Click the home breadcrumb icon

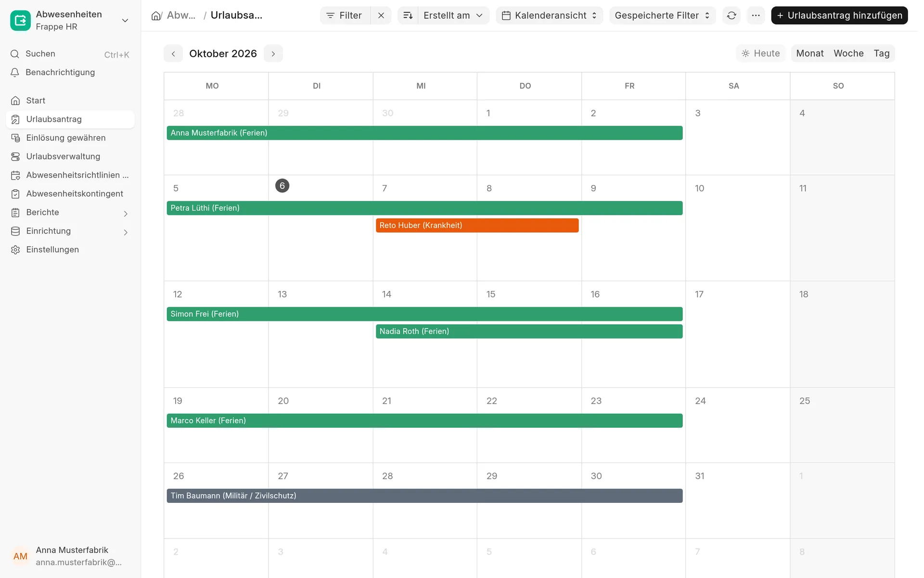pyautogui.click(x=156, y=15)
